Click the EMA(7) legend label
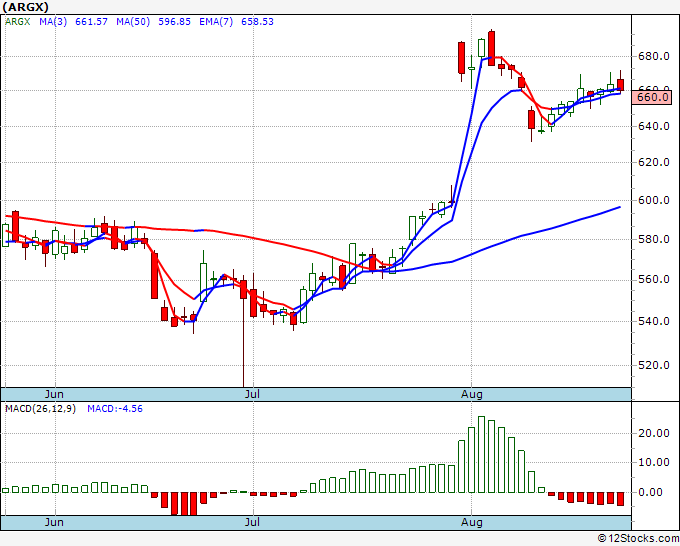Screen dimensions: 680x546 (216, 22)
